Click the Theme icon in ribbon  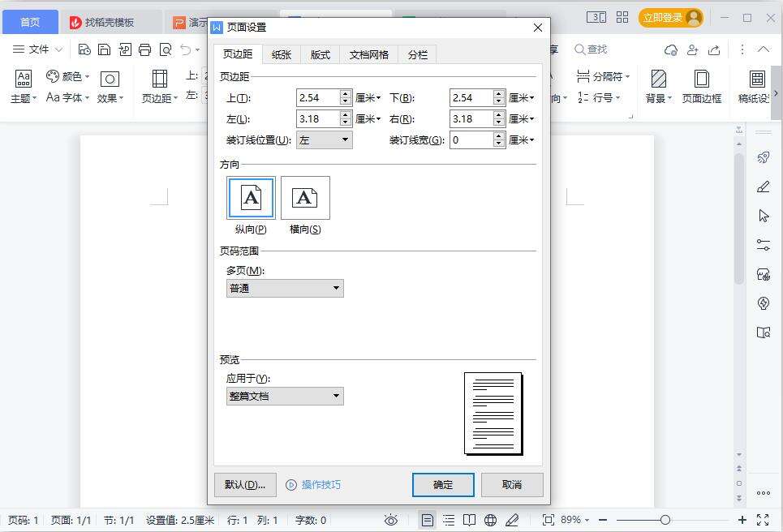pyautogui.click(x=23, y=86)
